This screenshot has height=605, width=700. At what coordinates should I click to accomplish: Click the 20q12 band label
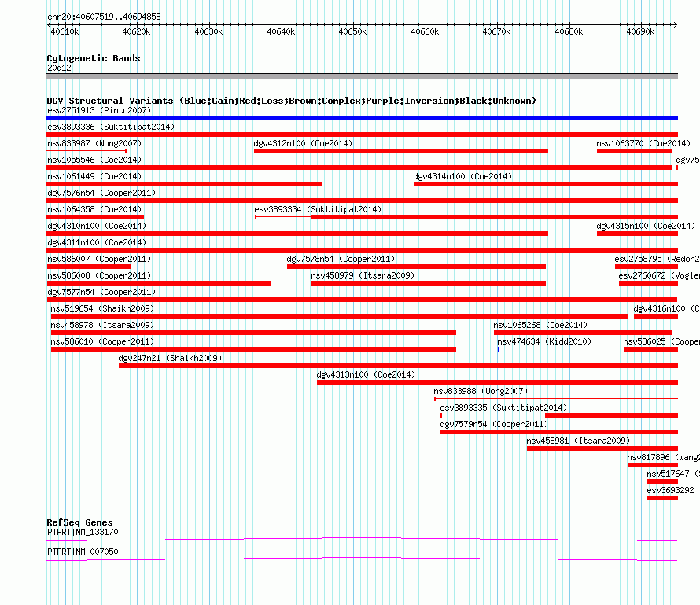pos(59,68)
